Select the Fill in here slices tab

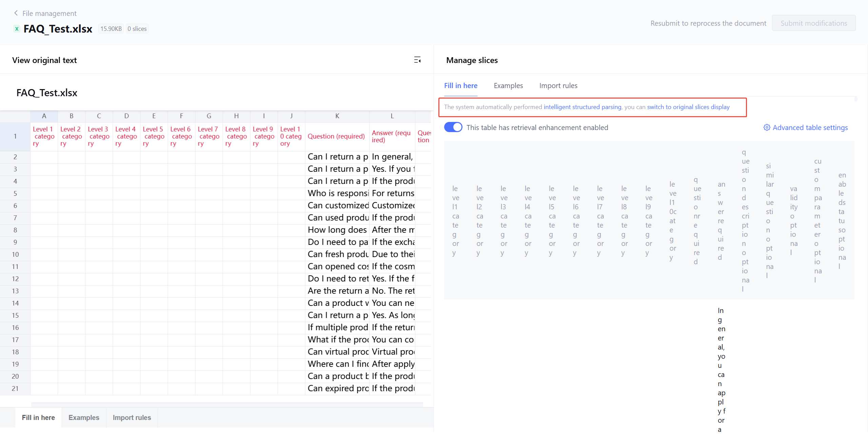point(460,86)
